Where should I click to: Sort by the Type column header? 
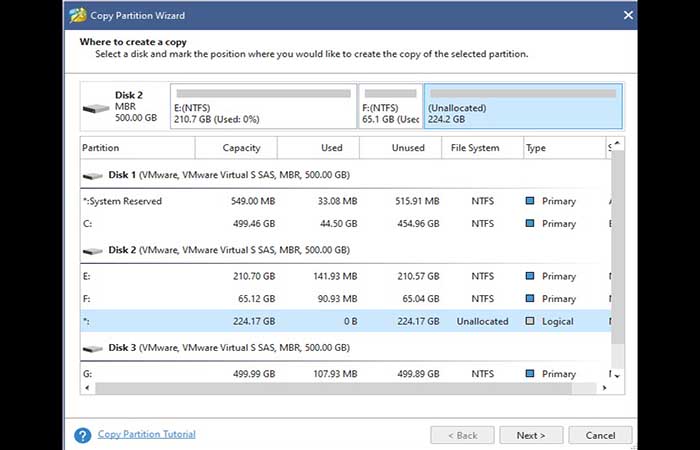564,148
